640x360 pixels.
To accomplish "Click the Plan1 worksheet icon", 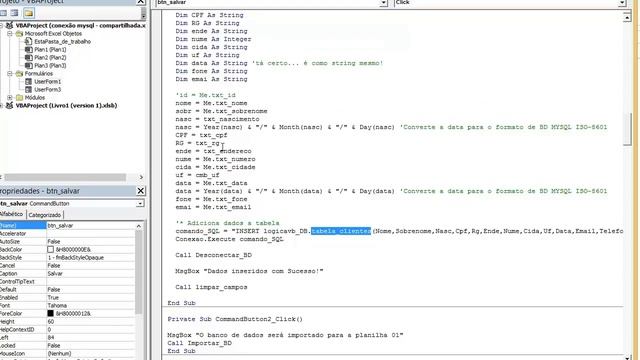I will 29,49.
